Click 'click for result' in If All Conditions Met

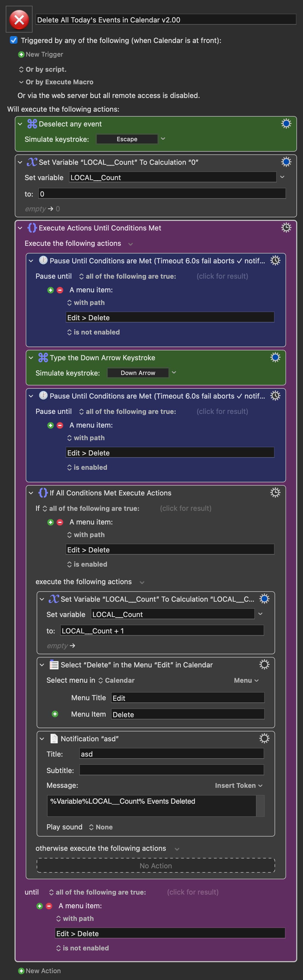185,508
